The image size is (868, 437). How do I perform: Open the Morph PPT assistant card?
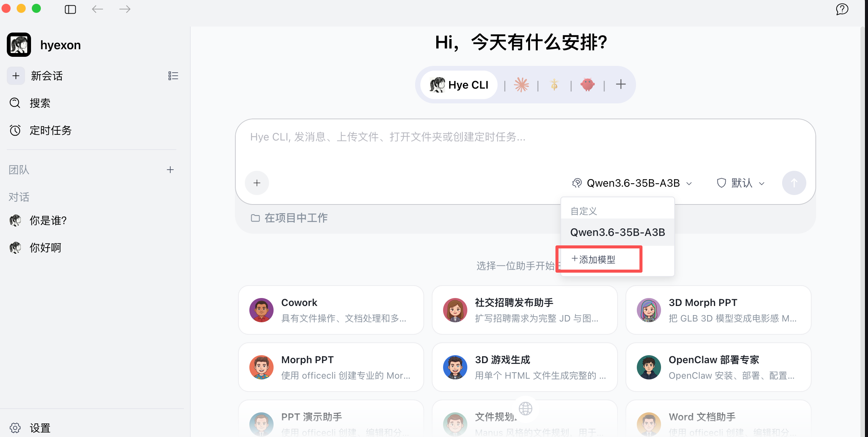point(331,367)
